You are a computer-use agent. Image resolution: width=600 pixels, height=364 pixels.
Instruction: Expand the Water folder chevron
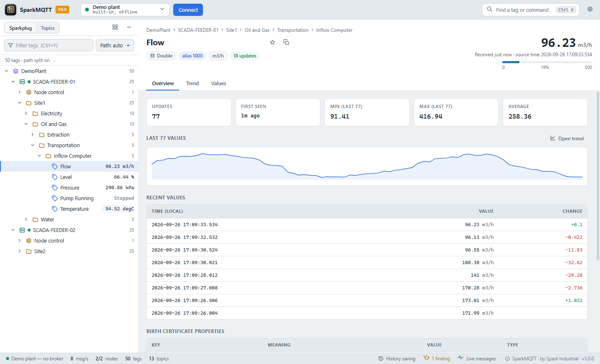(x=26, y=219)
